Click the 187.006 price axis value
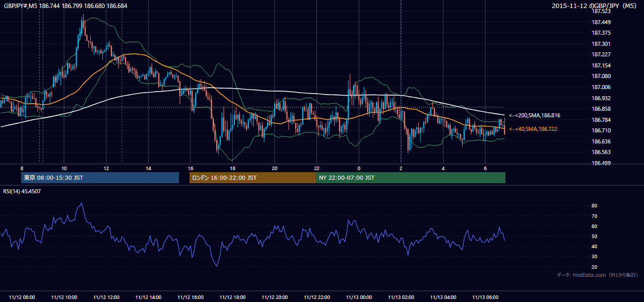 point(601,87)
